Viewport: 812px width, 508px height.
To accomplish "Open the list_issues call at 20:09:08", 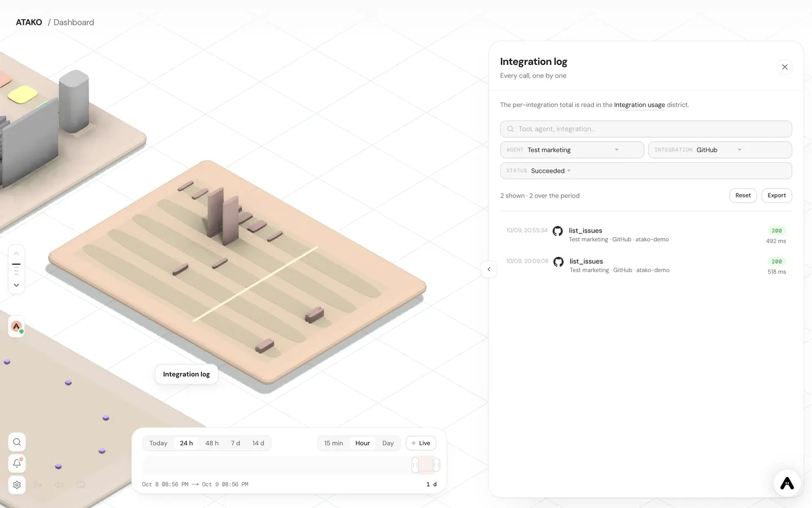I will tap(646, 266).
